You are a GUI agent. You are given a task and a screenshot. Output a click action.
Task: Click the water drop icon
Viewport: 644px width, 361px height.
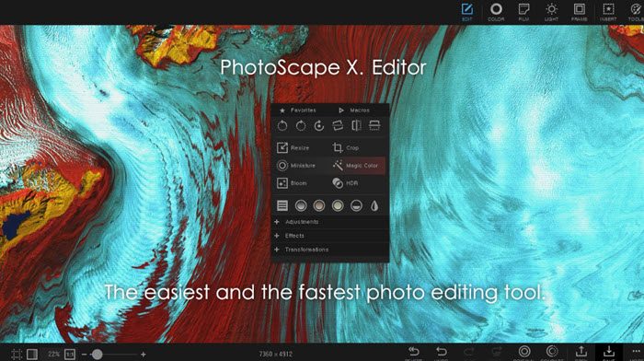(374, 205)
